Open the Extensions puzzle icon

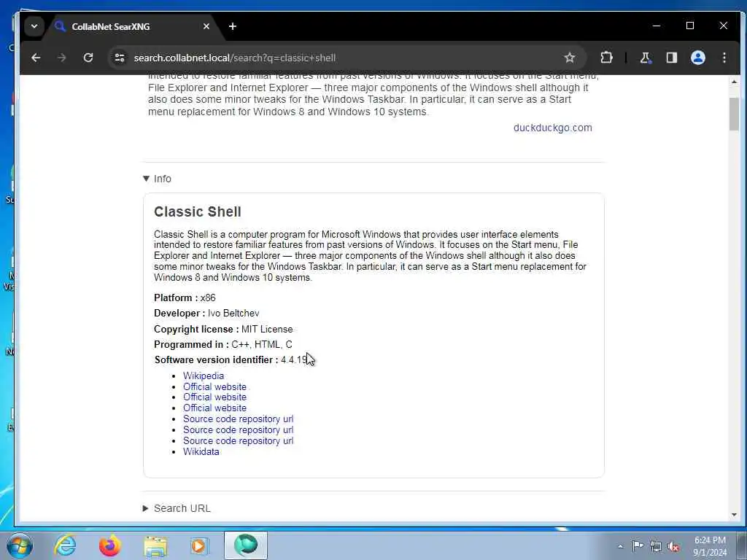(606, 58)
